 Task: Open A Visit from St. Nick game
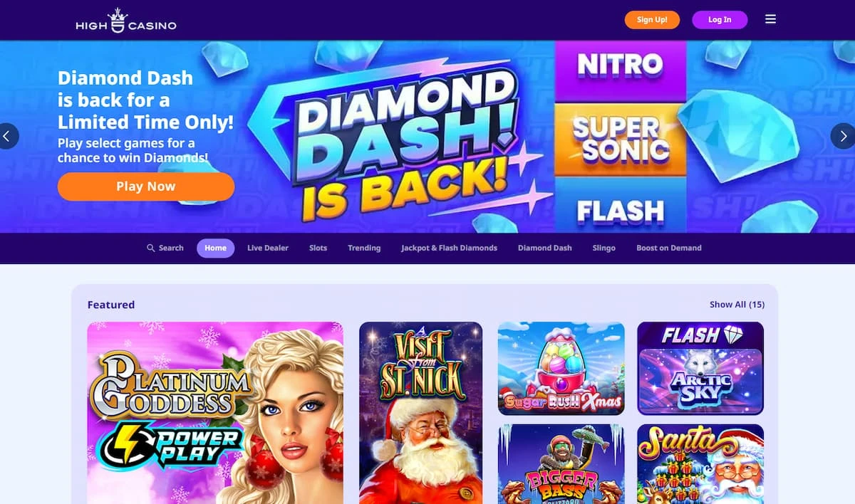pyautogui.click(x=420, y=413)
